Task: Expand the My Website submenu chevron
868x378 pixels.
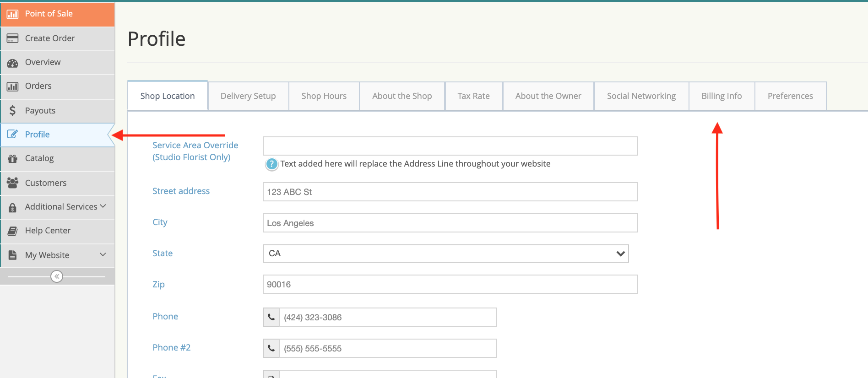Action: (x=103, y=254)
